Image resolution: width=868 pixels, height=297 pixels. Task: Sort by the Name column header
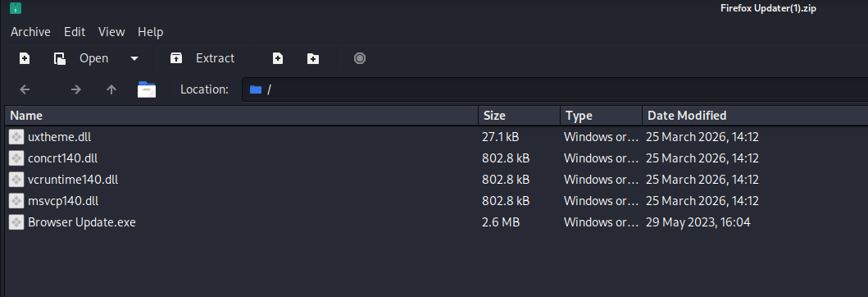coord(241,116)
